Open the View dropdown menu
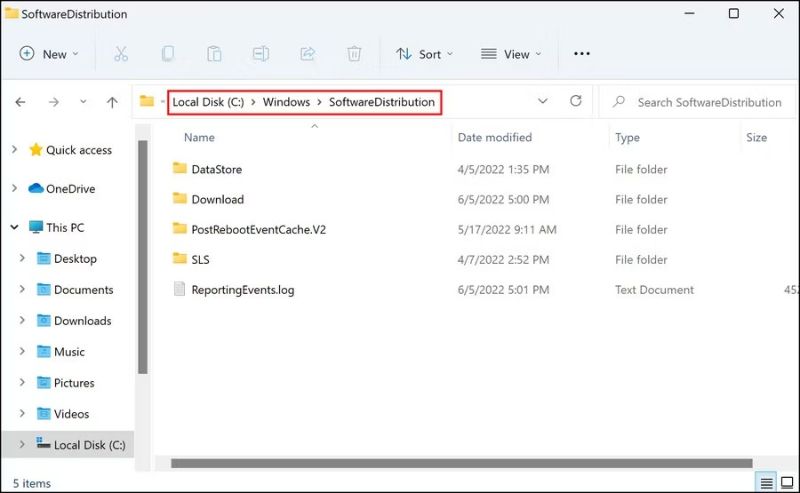The image size is (800, 493). [x=511, y=54]
